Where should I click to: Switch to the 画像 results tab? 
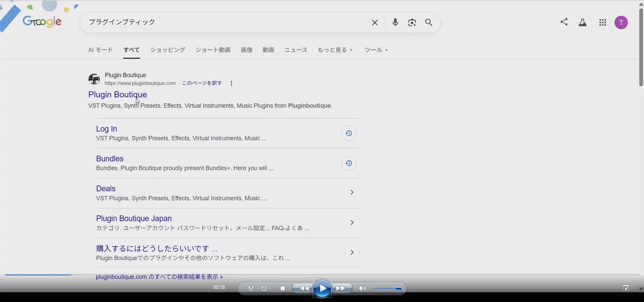[247, 50]
